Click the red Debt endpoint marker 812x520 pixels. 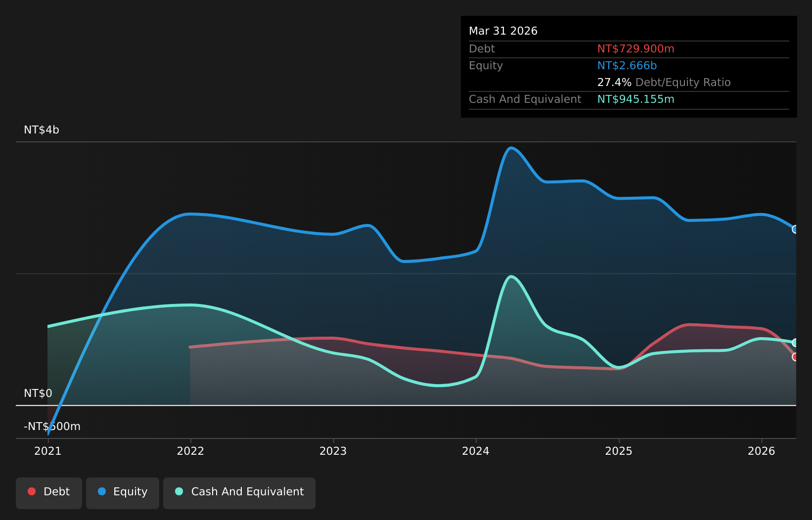tap(795, 357)
